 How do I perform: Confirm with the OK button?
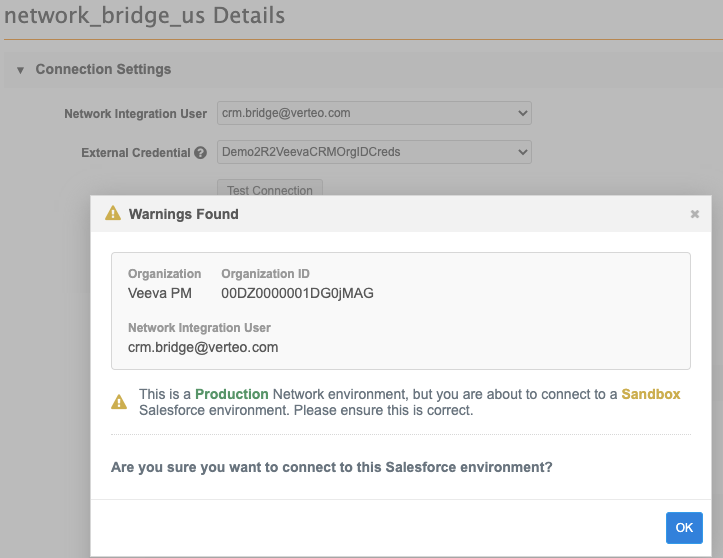point(684,527)
